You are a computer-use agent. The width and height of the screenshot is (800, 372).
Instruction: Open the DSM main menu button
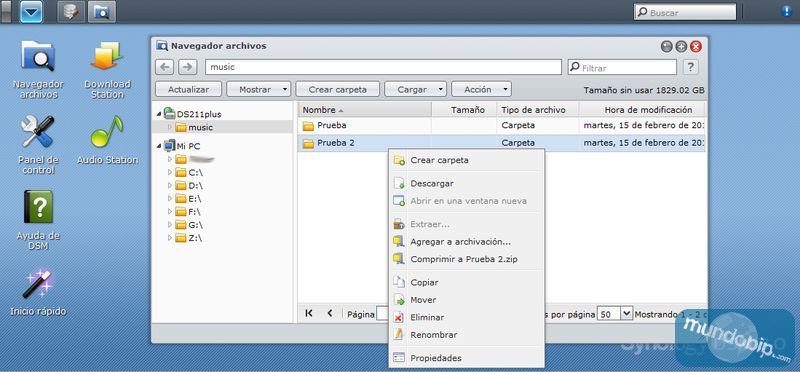click(x=32, y=12)
